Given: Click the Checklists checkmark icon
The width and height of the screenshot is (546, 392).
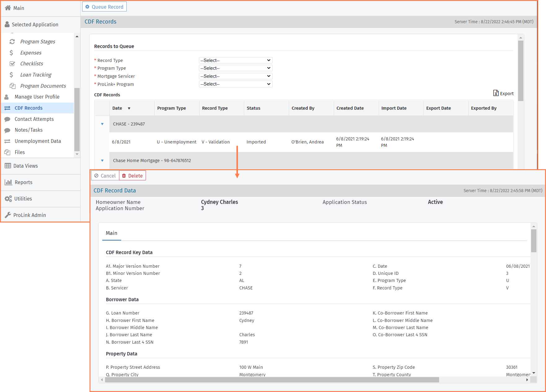Looking at the screenshot, I should coord(12,64).
